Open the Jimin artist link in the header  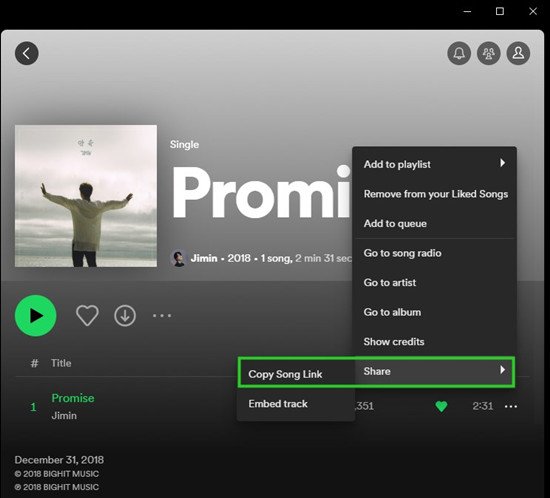[204, 258]
